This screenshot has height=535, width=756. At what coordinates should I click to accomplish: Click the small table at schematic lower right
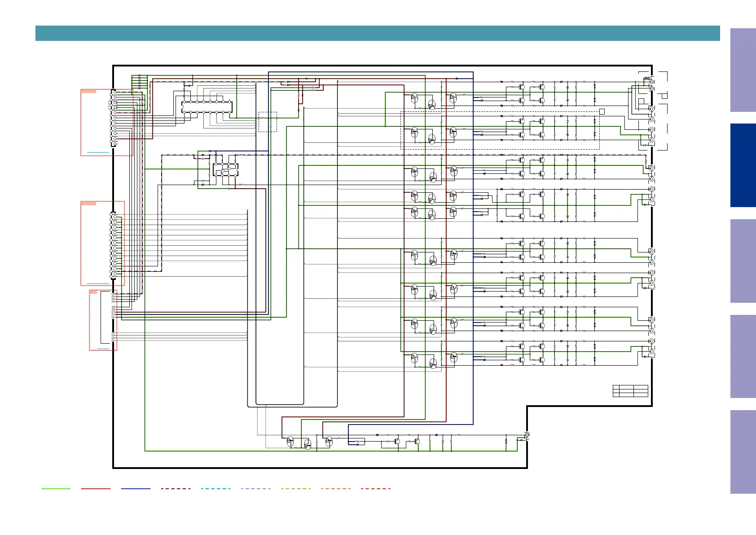(630, 391)
